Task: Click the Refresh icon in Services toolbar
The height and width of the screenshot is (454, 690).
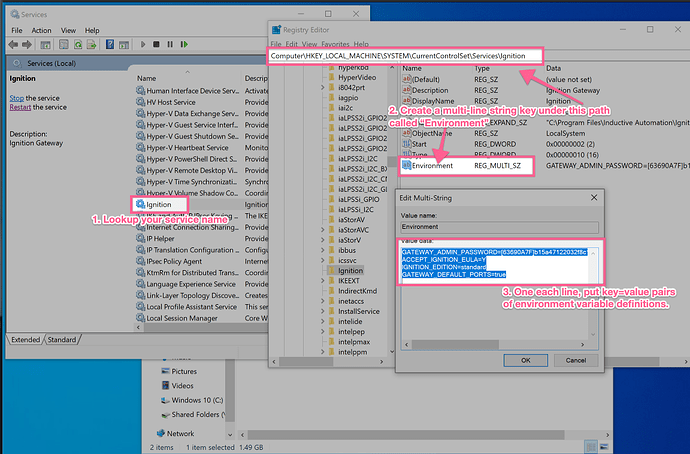Action: pyautogui.click(x=78, y=44)
